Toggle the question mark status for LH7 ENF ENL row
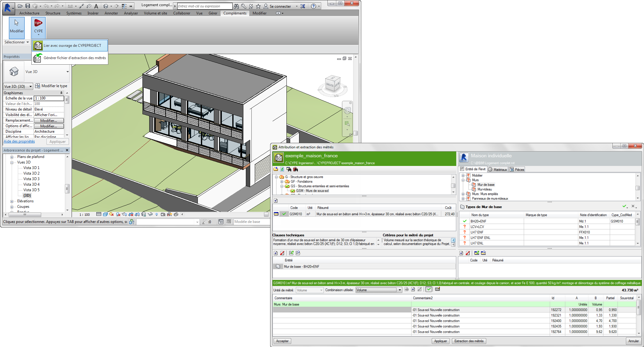Screen dimensions: 644x347 [x=465, y=238]
